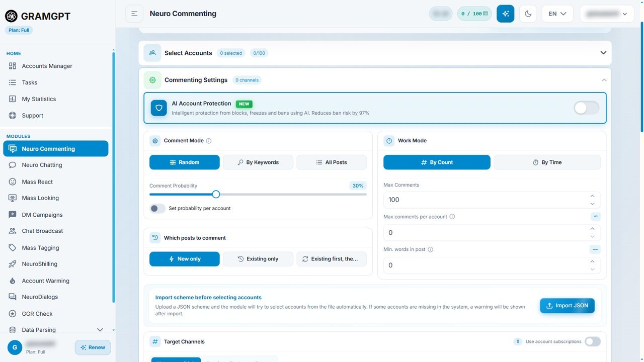This screenshot has width=644, height=362.
Task: Click info icon beside Min. words in post
Action: (430, 249)
